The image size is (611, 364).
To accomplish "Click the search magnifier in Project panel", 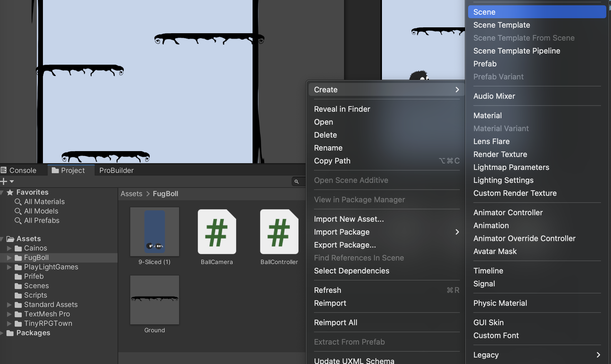I will 296,182.
